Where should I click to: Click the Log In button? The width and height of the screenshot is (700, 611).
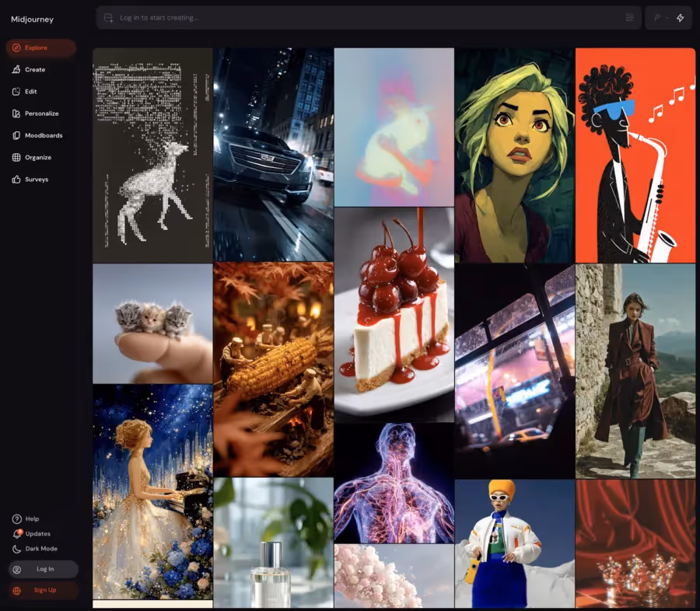(44, 569)
